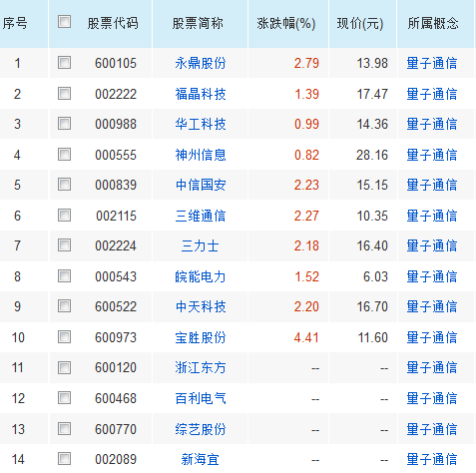
Task: Select the price value 28.16
Action: pos(372,155)
